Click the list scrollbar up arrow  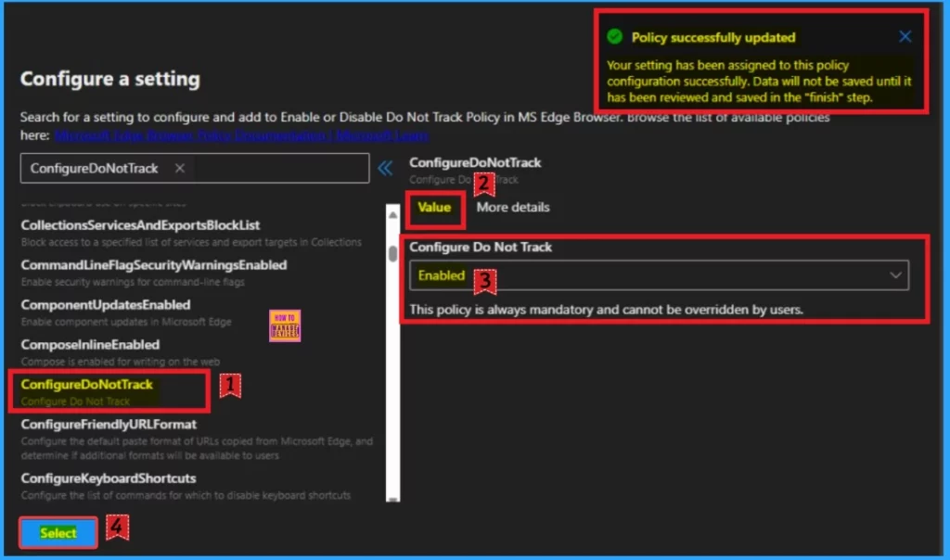click(x=392, y=214)
